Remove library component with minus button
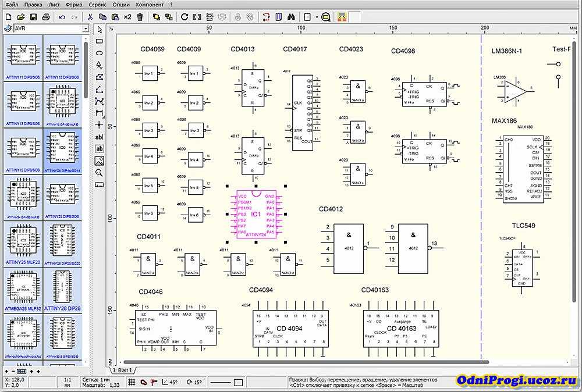Image resolution: width=582 pixels, height=392 pixels. click(x=13, y=371)
